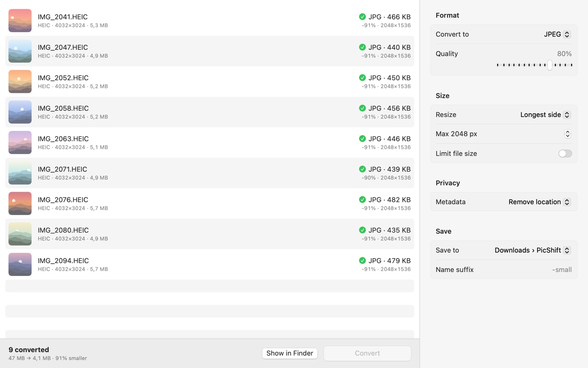Click the file name IMG_2080.HEIC

click(x=63, y=230)
